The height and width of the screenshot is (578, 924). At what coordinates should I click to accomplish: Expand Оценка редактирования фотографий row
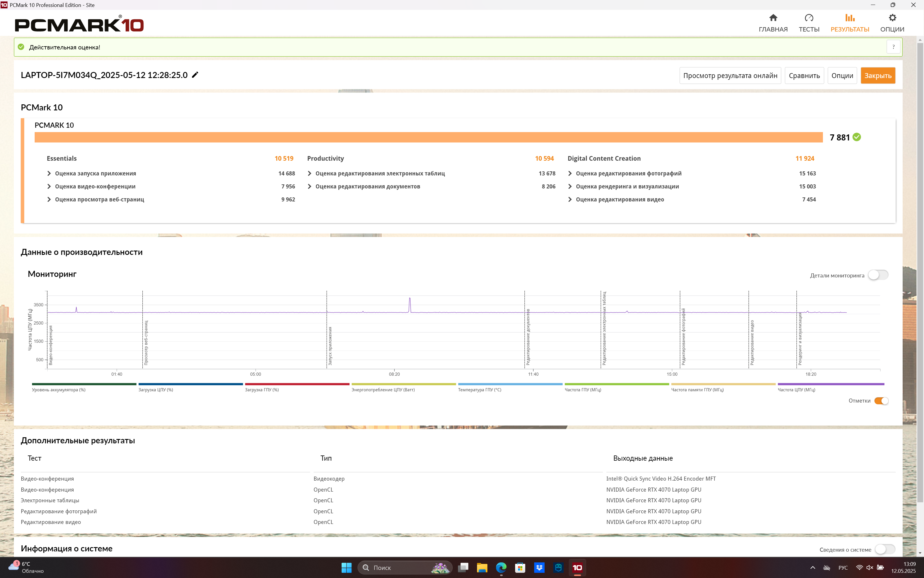[570, 173]
